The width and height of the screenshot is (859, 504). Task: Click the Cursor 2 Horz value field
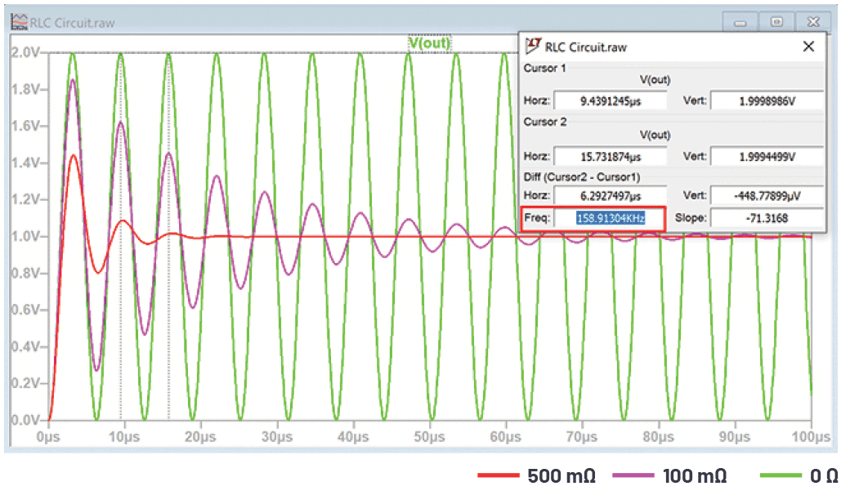611,157
